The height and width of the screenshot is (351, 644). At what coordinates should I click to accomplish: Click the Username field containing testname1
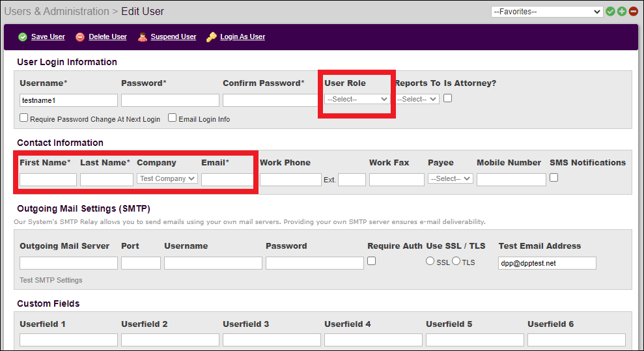pyautogui.click(x=68, y=100)
